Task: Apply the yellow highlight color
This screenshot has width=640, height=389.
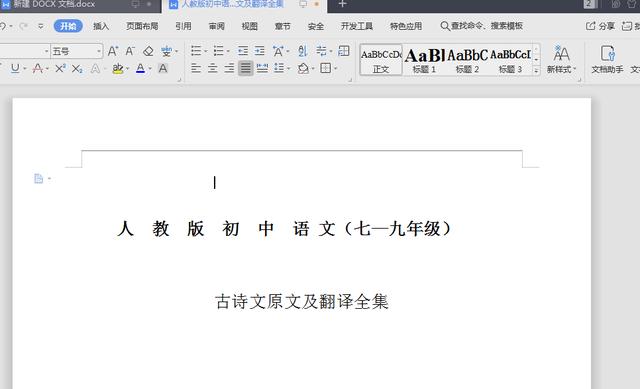Action: 118,68
